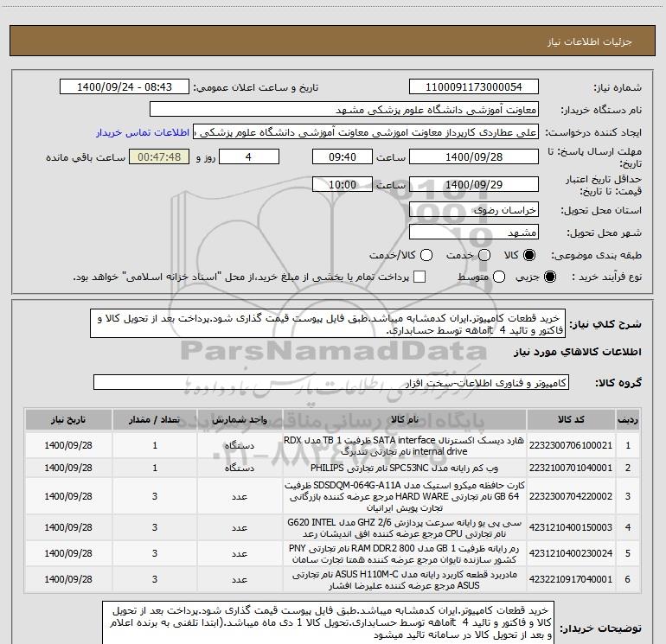Viewport: 666px width, 644px height.
Task: Click the ردیف column header
Action: pyautogui.click(x=628, y=420)
